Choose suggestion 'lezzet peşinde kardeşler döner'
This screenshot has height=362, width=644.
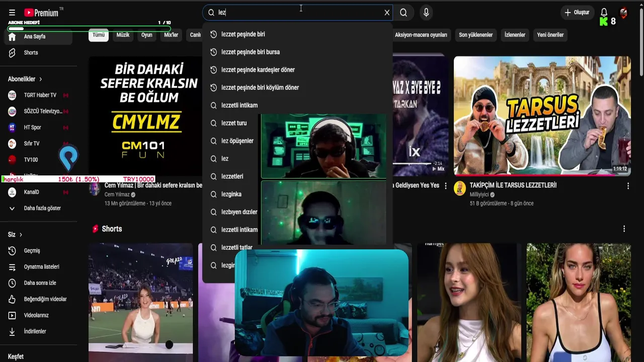click(x=297, y=70)
